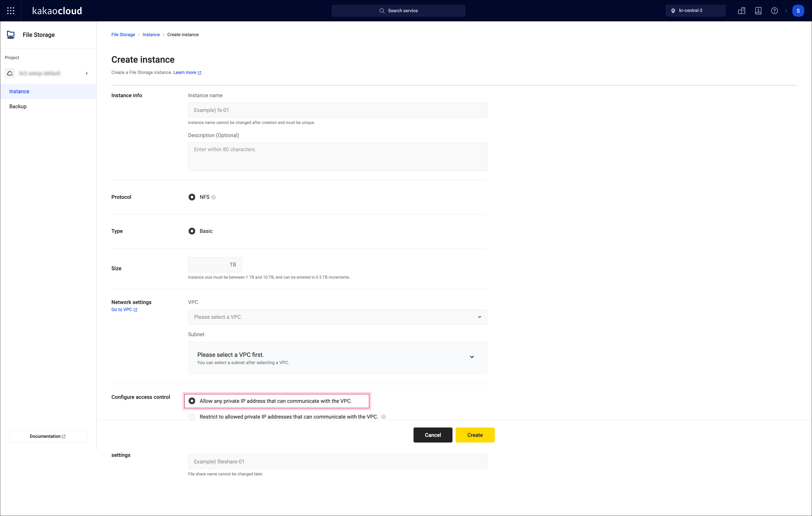
Task: Open Backup in the sidebar
Action: pos(48,106)
